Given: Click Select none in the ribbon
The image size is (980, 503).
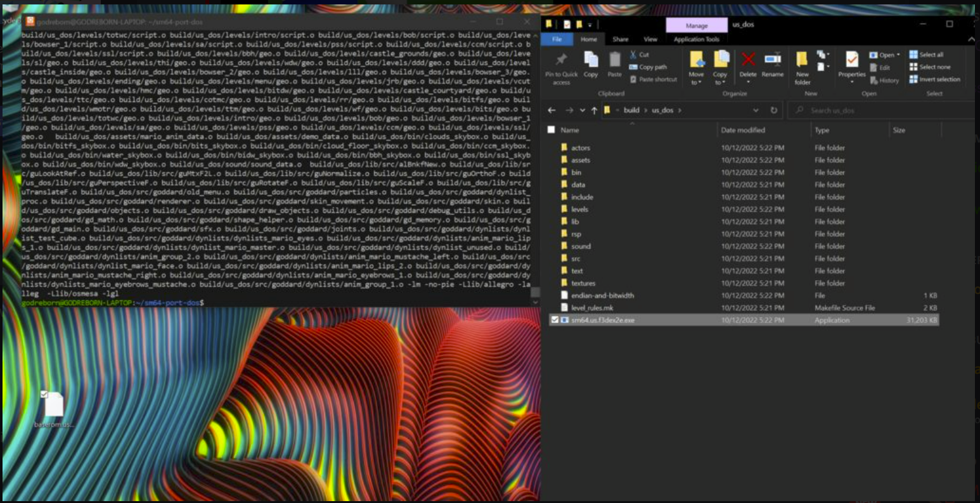Looking at the screenshot, I should [929, 67].
